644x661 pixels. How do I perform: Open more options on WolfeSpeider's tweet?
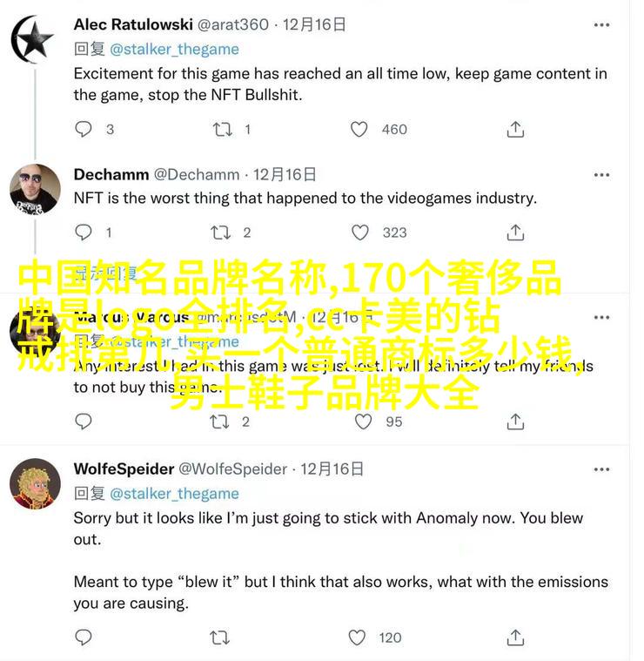[601, 469]
